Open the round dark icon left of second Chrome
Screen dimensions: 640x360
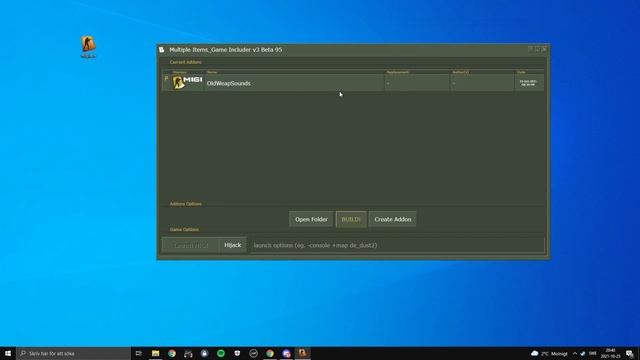click(x=253, y=353)
